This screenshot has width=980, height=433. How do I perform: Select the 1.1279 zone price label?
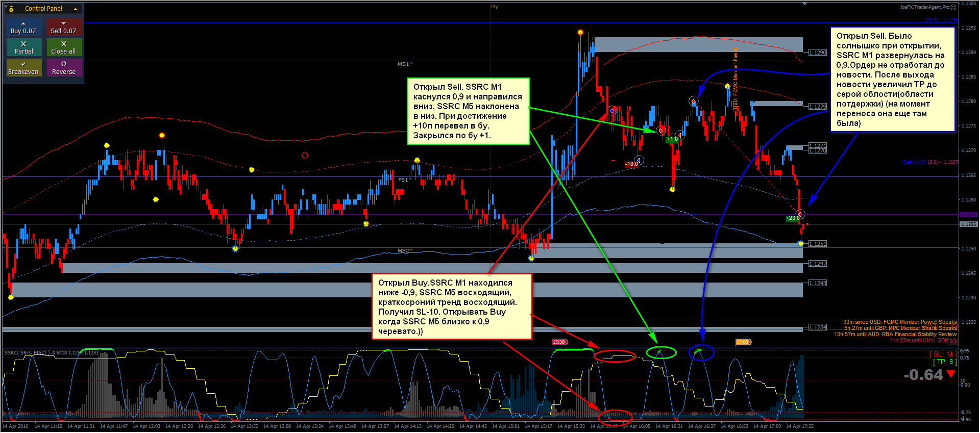point(818,107)
